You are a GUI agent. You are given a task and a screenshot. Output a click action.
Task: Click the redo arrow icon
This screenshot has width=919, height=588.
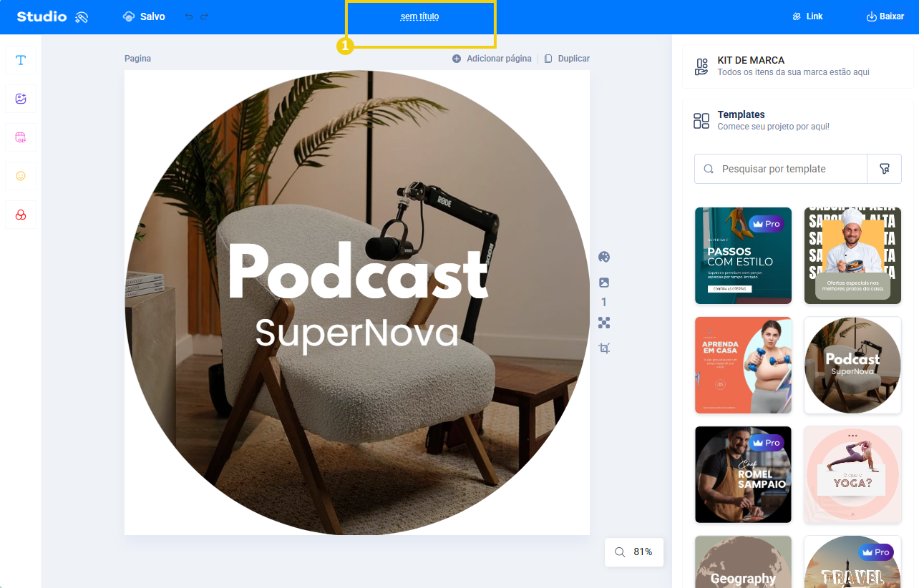pyautogui.click(x=205, y=16)
